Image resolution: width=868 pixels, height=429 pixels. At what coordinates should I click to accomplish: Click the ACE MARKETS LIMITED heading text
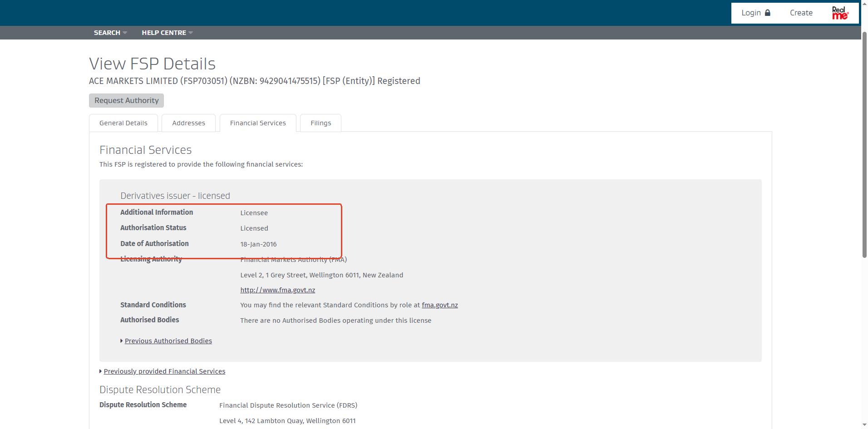tap(133, 81)
